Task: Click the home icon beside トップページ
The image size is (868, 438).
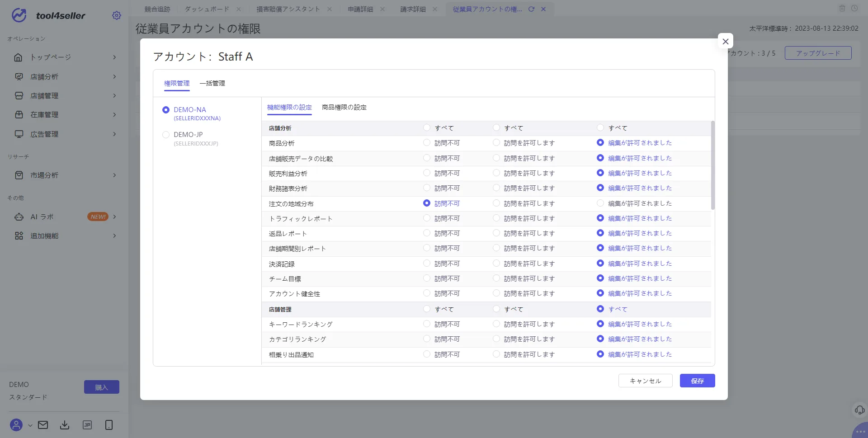Action: point(19,57)
